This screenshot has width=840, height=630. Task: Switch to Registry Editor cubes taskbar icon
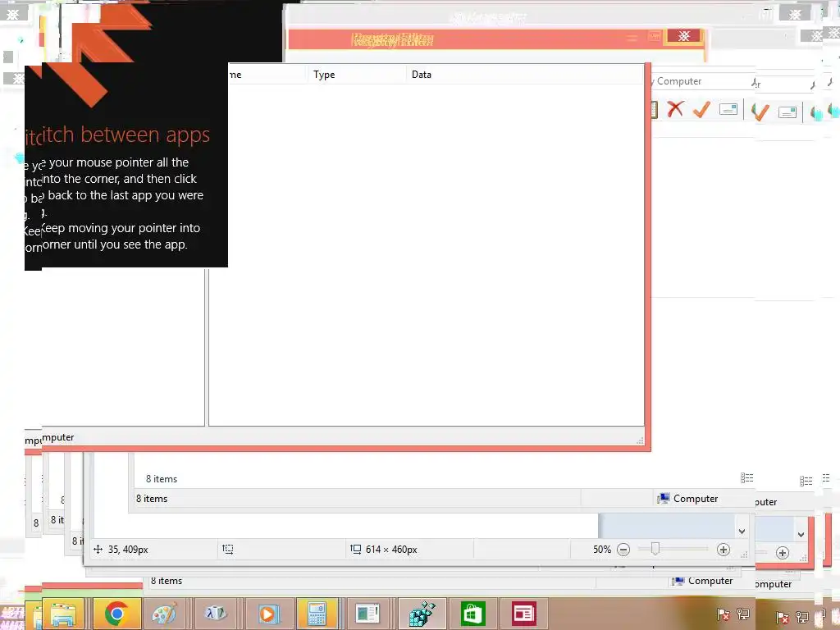(x=422, y=614)
